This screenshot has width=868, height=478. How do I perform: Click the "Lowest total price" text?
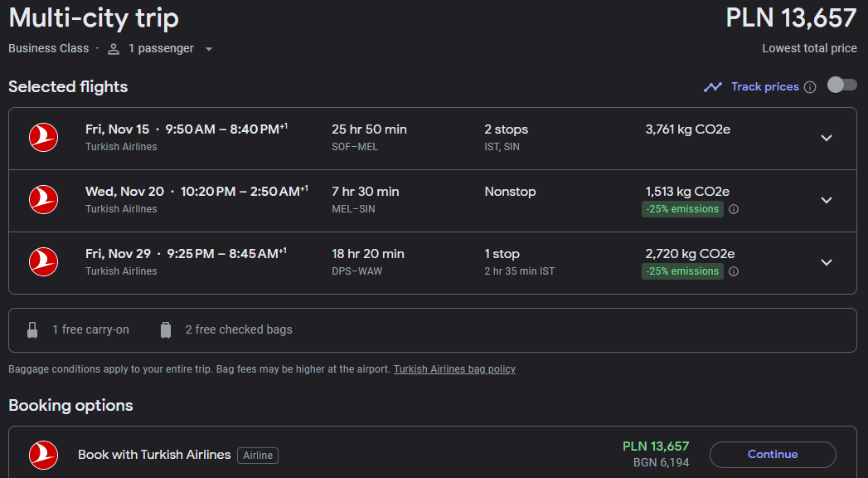[x=809, y=49]
